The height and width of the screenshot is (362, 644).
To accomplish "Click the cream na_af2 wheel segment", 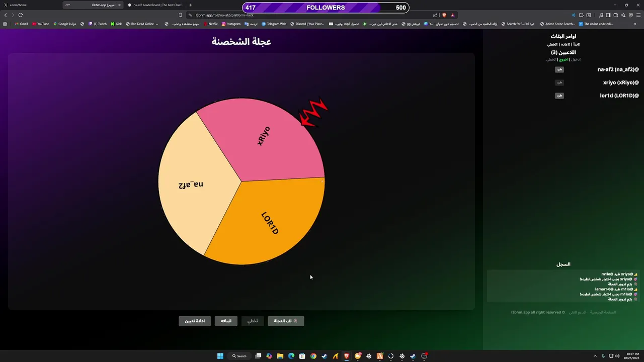I will [194, 184].
